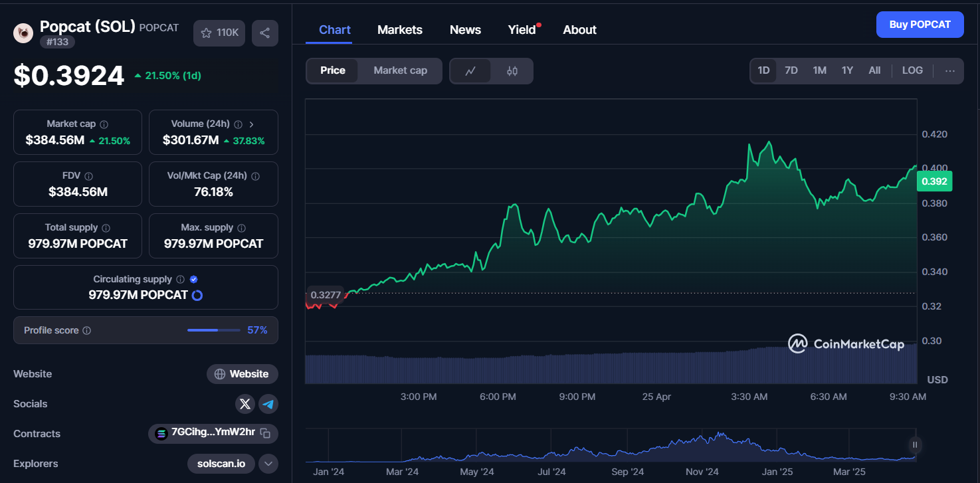Image resolution: width=980 pixels, height=483 pixels.
Task: Switch to candlestick chart icon
Action: click(512, 71)
